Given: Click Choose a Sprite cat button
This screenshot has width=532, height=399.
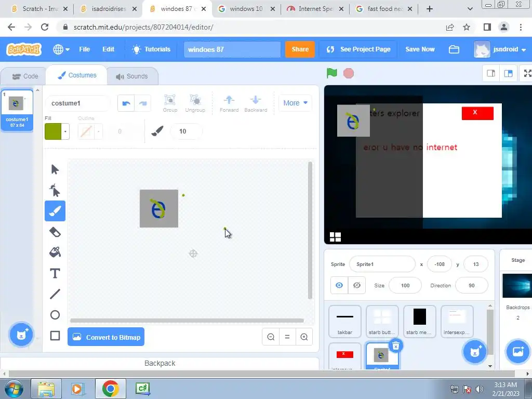Looking at the screenshot, I should coord(474,352).
